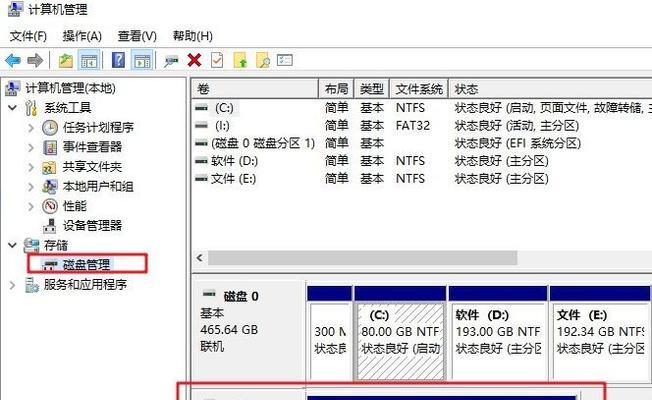Viewport: 652px width, 400px height.
Task: Select the 软件 (D:) volume row
Action: pos(422,161)
